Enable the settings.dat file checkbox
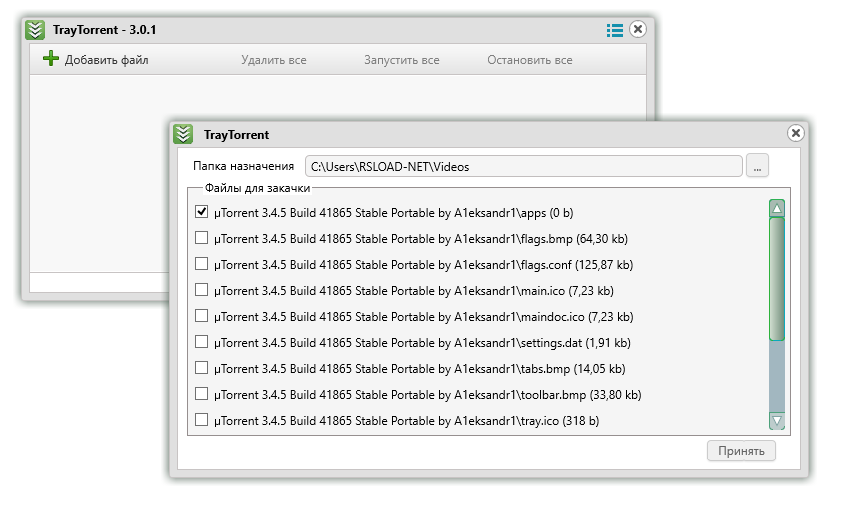 click(201, 342)
